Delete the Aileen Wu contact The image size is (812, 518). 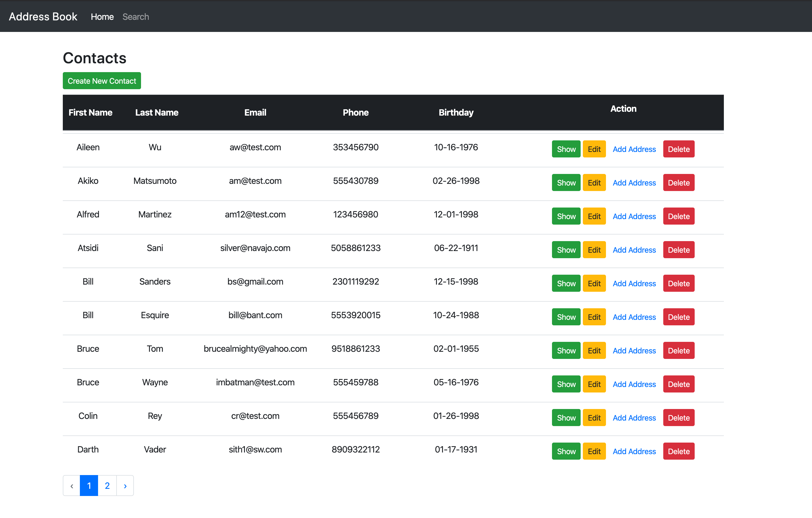tap(679, 149)
